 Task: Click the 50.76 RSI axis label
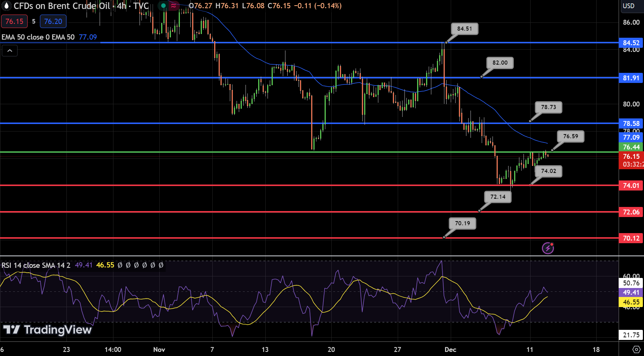tap(631, 283)
